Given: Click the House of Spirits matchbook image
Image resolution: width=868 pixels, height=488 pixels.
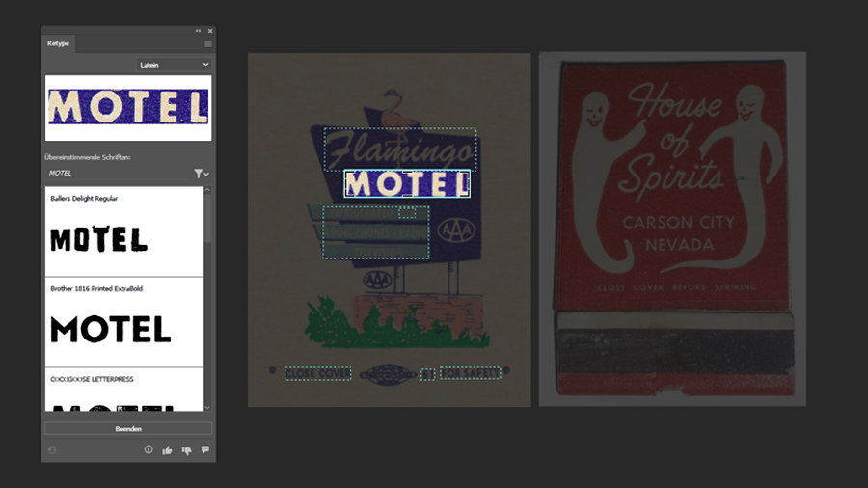Looking at the screenshot, I should tap(672, 230).
